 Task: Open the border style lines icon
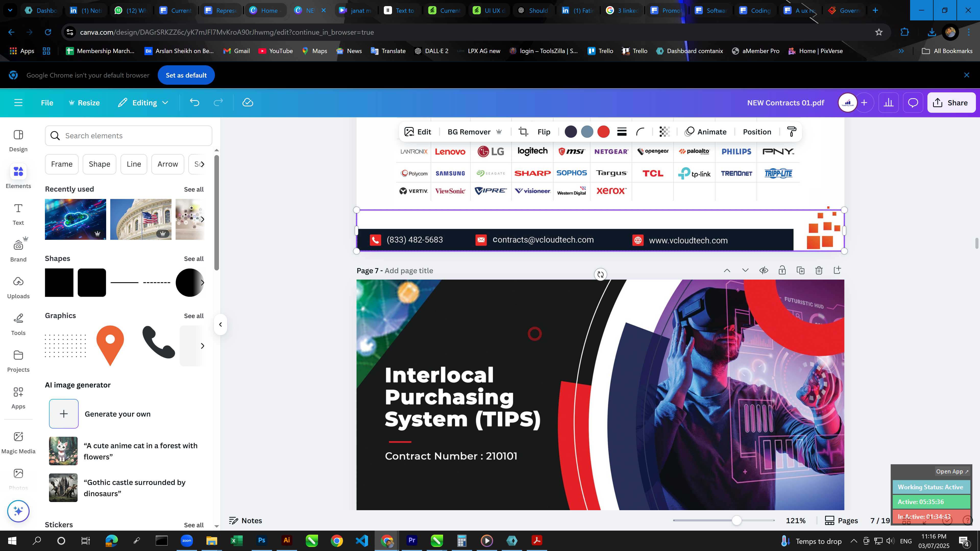[622, 132]
